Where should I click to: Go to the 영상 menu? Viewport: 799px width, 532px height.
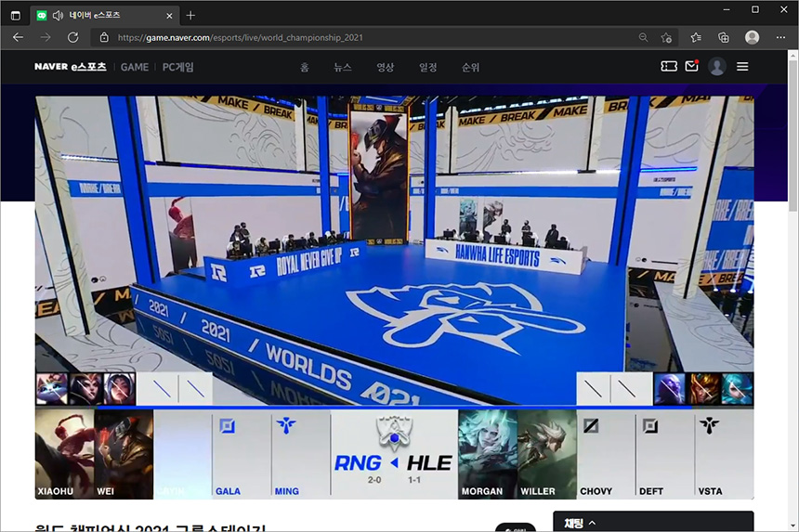[x=386, y=67]
